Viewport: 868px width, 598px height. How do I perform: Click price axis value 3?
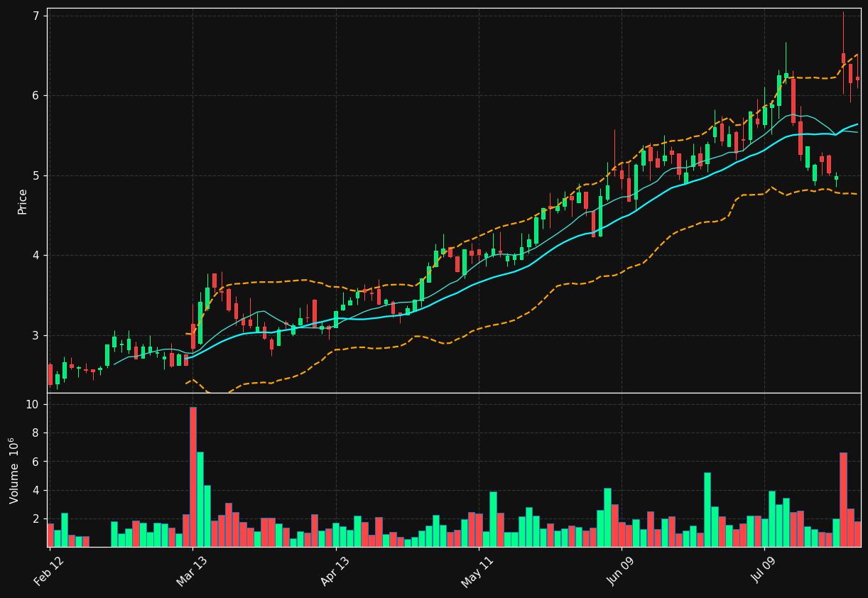(37, 335)
